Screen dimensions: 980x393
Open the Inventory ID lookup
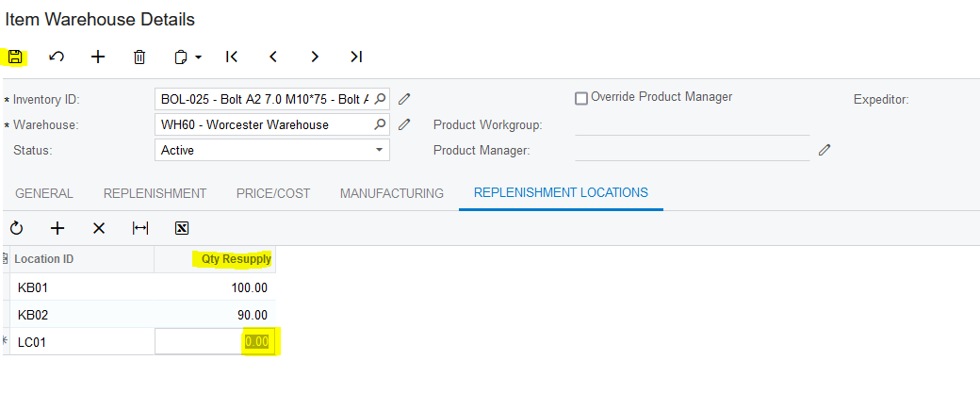pyautogui.click(x=380, y=98)
